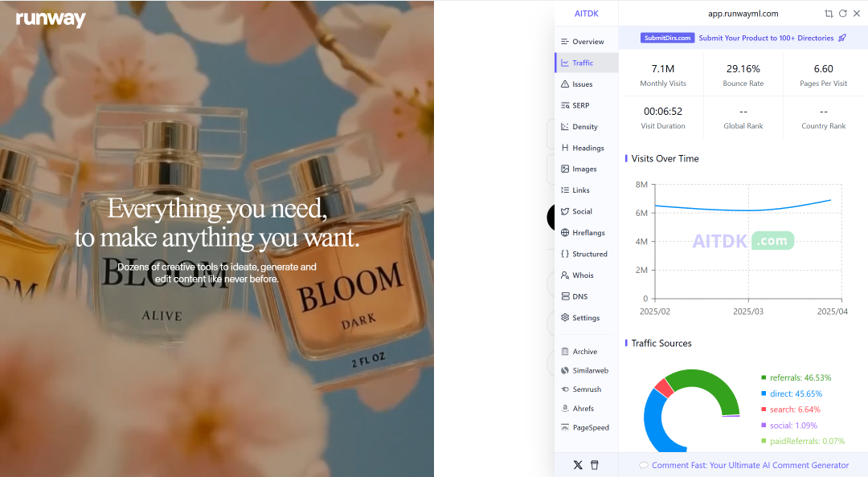Click the cup icon beside X icon
868x477 pixels.
tap(595, 465)
